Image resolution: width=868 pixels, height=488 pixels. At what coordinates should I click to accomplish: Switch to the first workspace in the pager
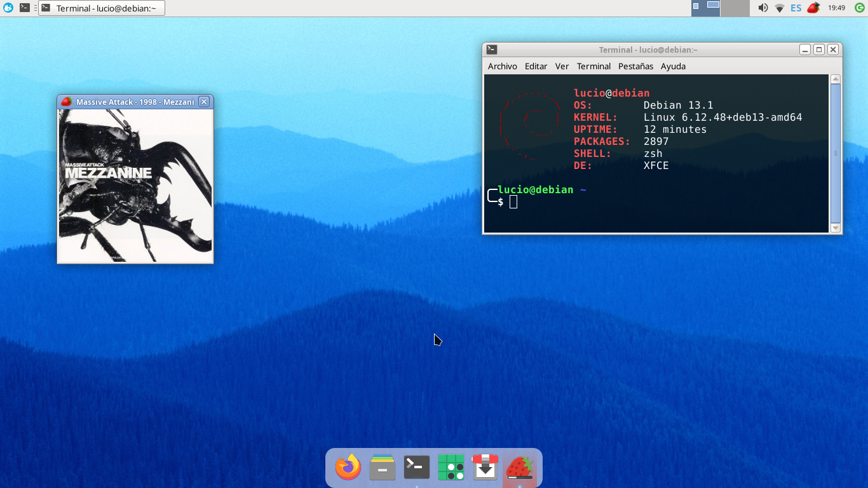tap(705, 8)
